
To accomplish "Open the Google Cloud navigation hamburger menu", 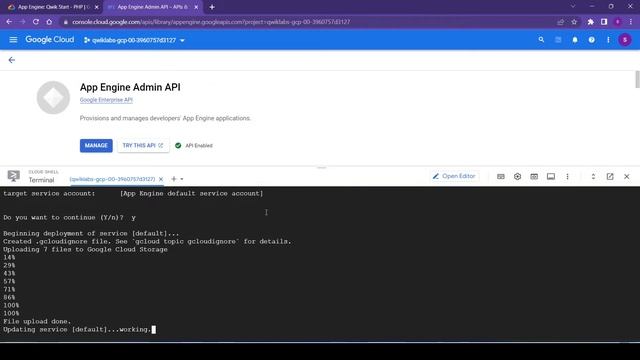I will pyautogui.click(x=13, y=40).
